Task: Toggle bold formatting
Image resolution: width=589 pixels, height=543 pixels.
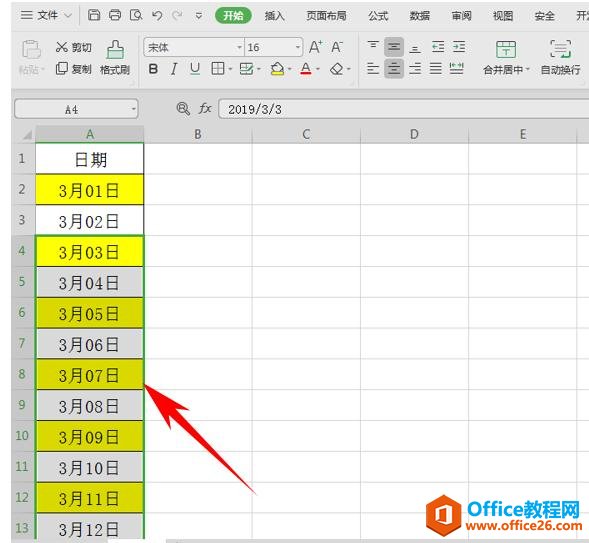Action: [153, 69]
